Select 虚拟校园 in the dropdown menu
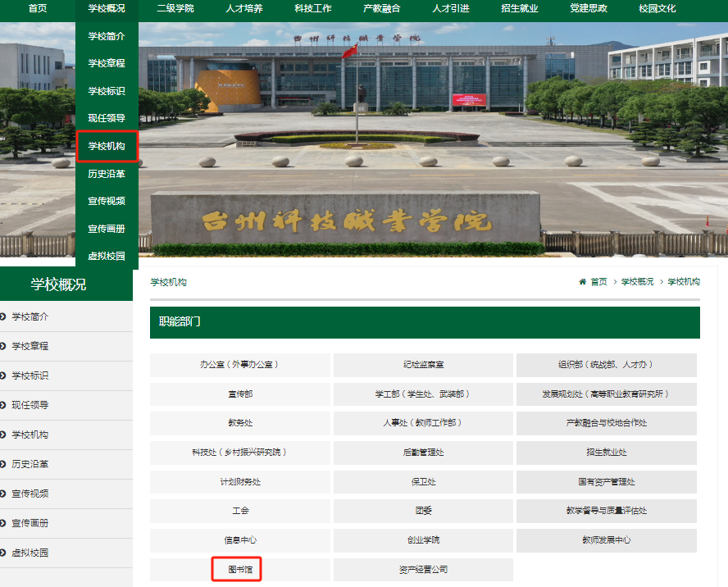The image size is (728, 587). [x=107, y=256]
